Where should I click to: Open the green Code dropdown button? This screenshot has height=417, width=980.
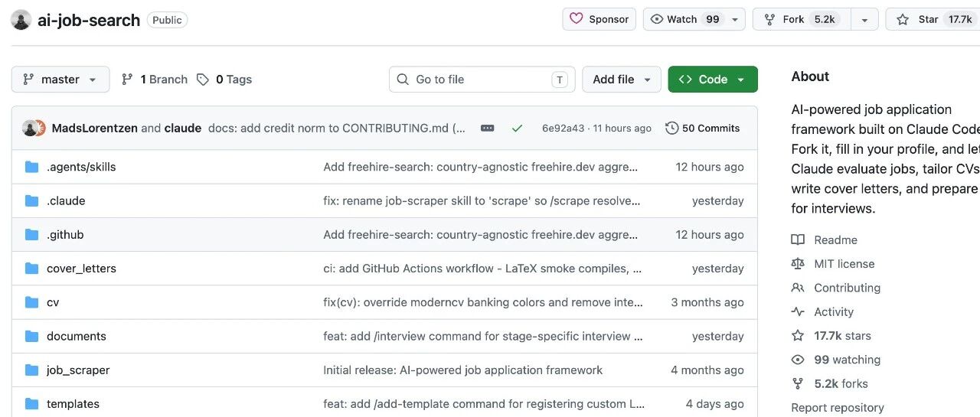coord(713,80)
